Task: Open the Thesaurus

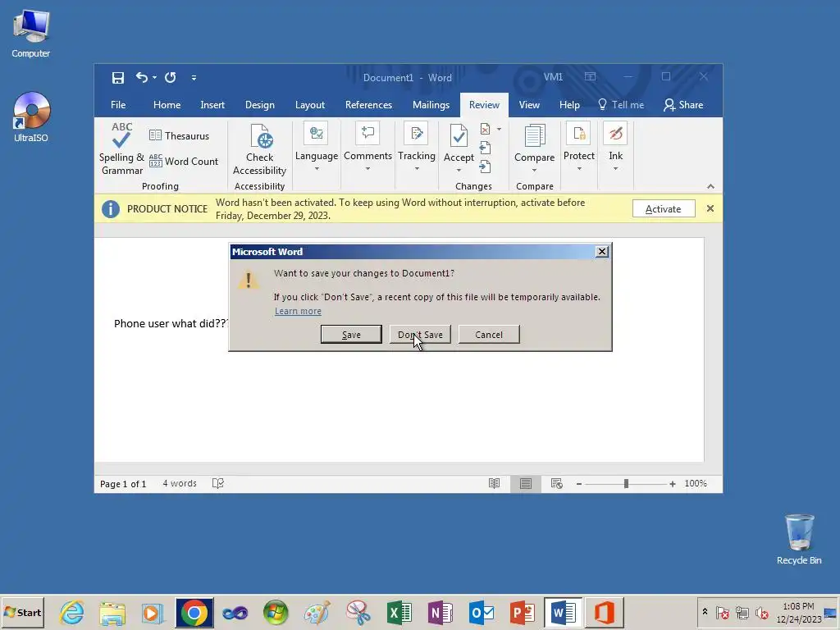Action: click(180, 135)
